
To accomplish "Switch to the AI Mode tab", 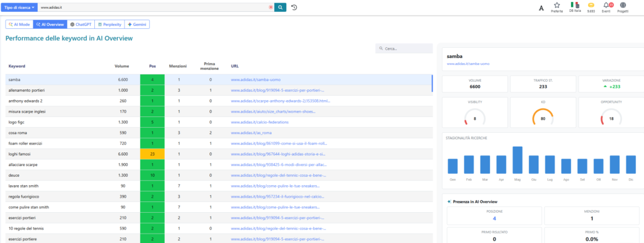I will pyautogui.click(x=19, y=25).
